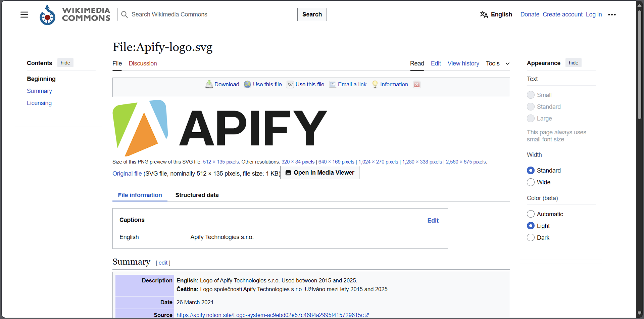
Task: Switch to Structured data tab
Action: click(197, 195)
